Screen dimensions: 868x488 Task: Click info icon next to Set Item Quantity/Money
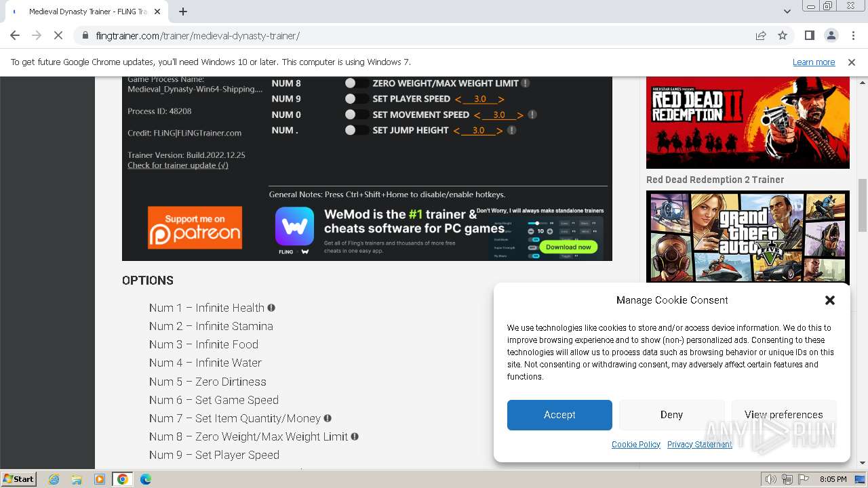point(328,418)
